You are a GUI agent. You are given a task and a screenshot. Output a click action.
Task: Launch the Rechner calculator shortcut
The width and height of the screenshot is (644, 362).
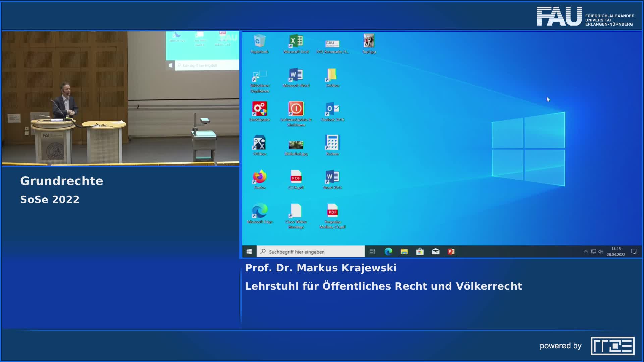click(332, 143)
